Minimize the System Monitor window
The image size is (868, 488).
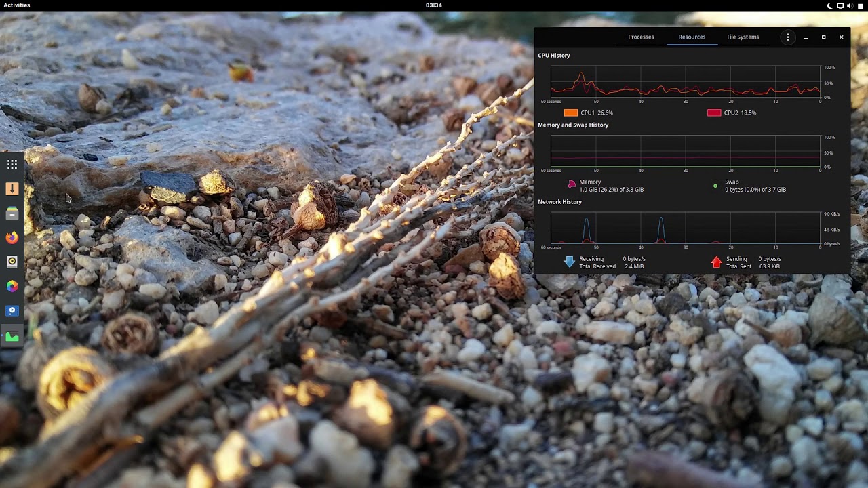tap(806, 37)
